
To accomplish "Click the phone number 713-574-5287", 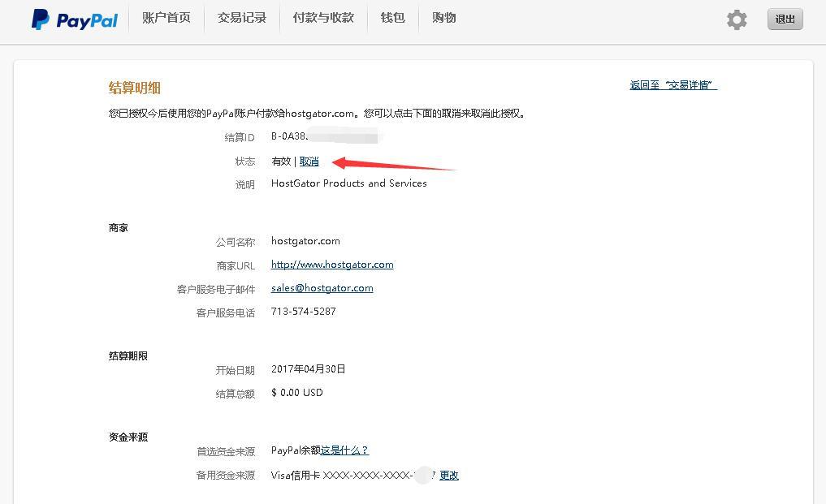I will pos(304,312).
